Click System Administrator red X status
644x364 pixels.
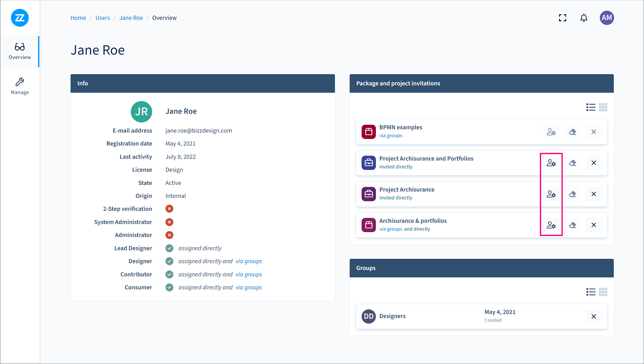coord(169,222)
